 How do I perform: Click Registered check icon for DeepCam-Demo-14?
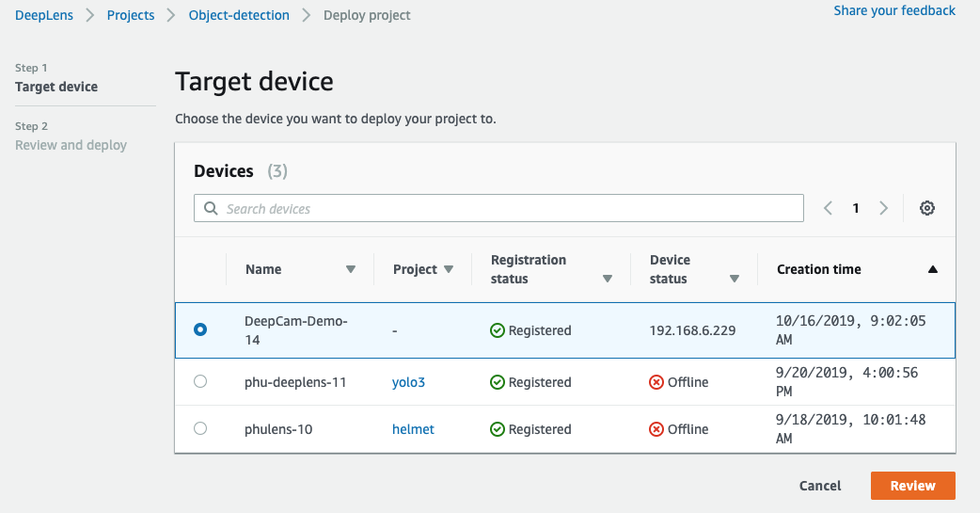click(x=498, y=330)
